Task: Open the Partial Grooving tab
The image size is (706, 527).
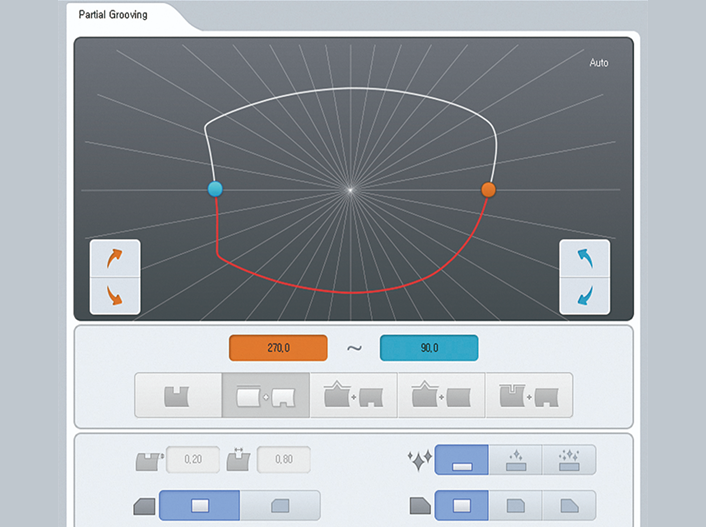Action: [x=113, y=15]
